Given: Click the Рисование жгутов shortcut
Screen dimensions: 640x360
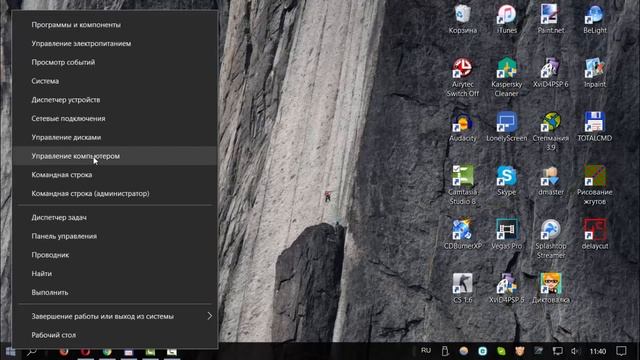Looking at the screenshot, I should click(x=595, y=185).
